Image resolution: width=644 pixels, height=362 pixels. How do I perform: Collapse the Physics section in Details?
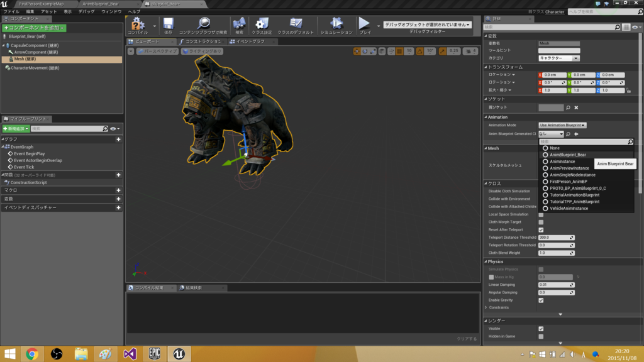(x=486, y=262)
